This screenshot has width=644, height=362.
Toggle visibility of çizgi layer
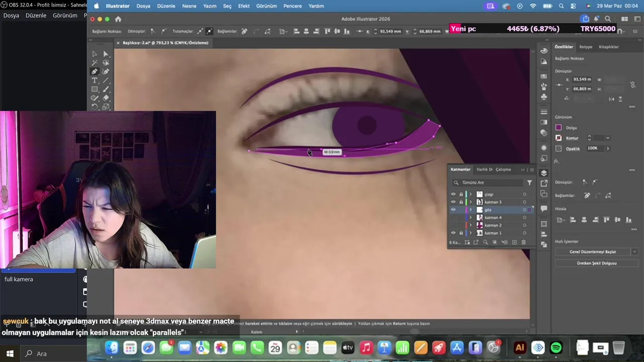[453, 194]
